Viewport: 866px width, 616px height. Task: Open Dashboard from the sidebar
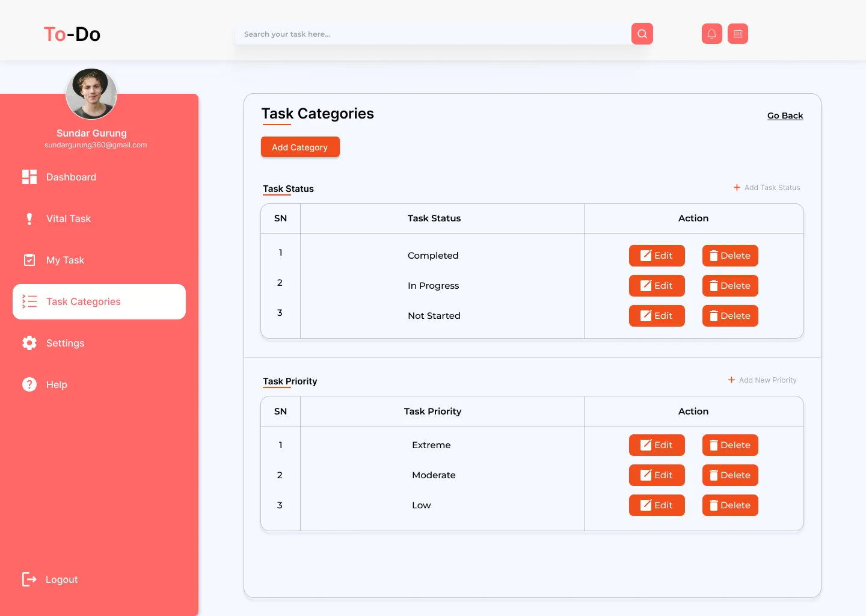(x=99, y=177)
